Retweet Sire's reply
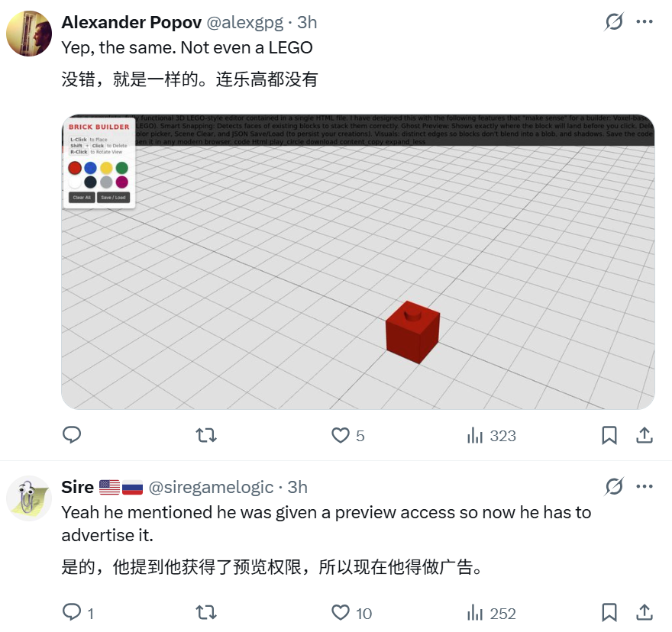672x632 pixels. 206,613
